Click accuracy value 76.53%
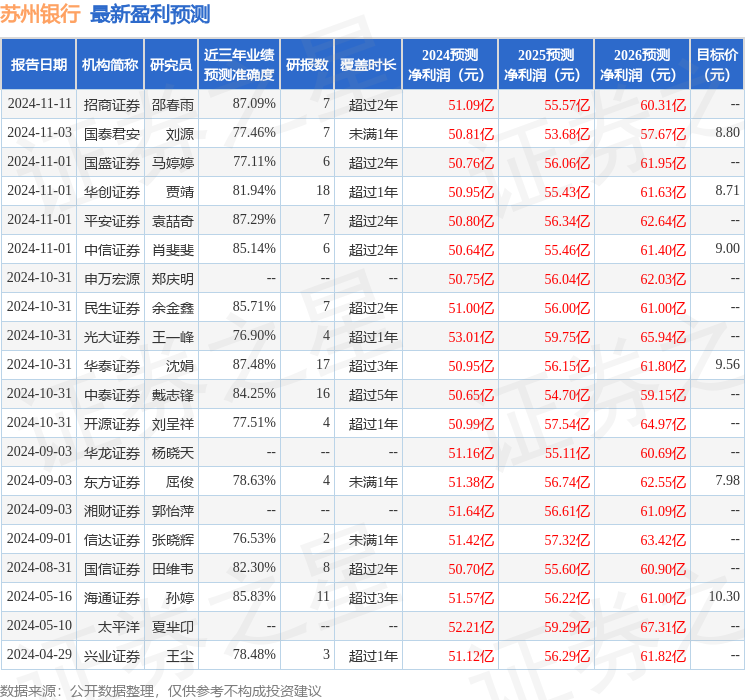Viewport: 745px width, 700px height. pyautogui.click(x=254, y=538)
